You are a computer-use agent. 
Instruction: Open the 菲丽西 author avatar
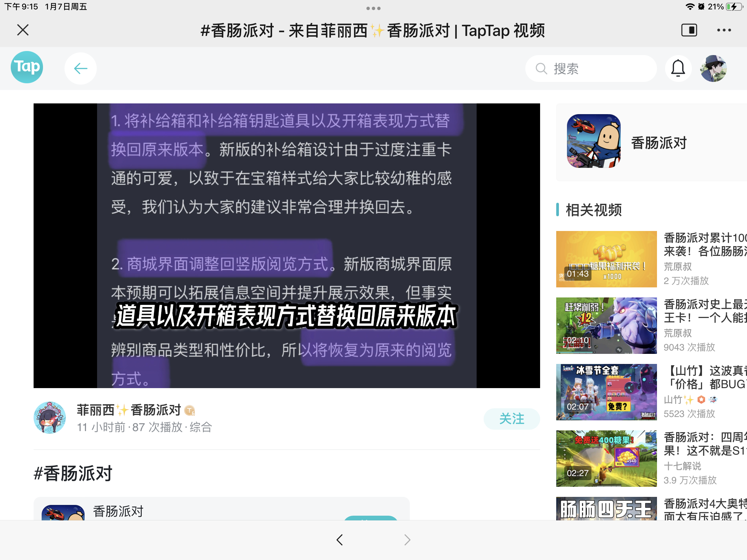pos(50,418)
